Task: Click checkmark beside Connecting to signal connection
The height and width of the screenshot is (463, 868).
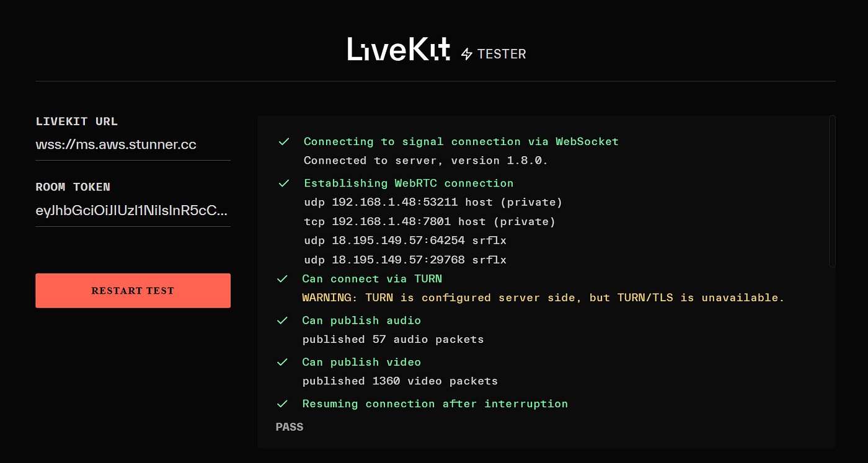Action: tap(284, 142)
